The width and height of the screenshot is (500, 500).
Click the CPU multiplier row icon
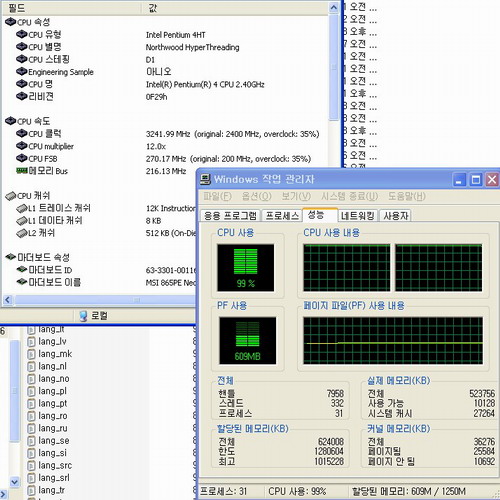[22, 146]
